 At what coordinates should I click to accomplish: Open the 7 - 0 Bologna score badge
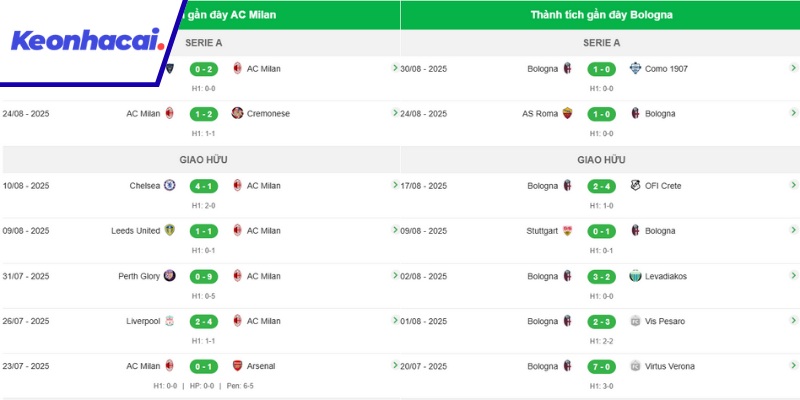(x=601, y=366)
